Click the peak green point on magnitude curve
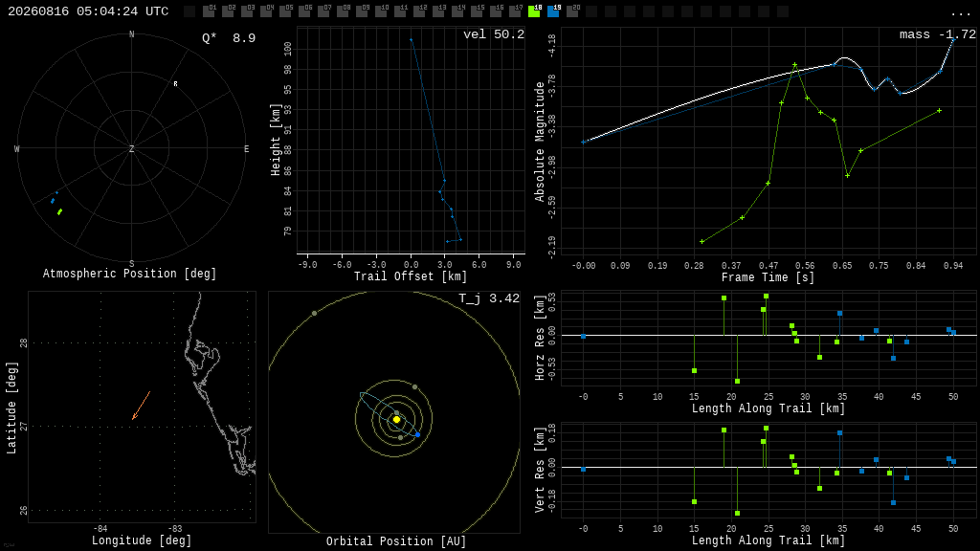 point(794,64)
